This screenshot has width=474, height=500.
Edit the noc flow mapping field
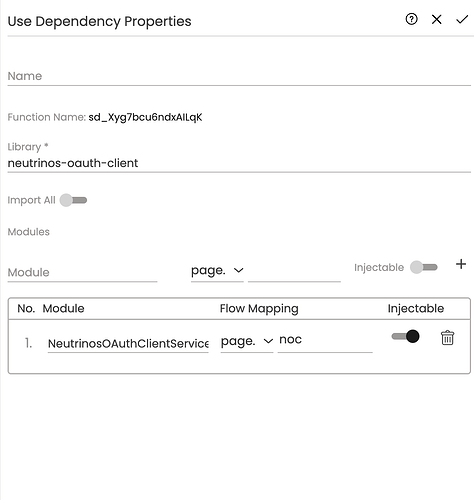[x=325, y=341]
